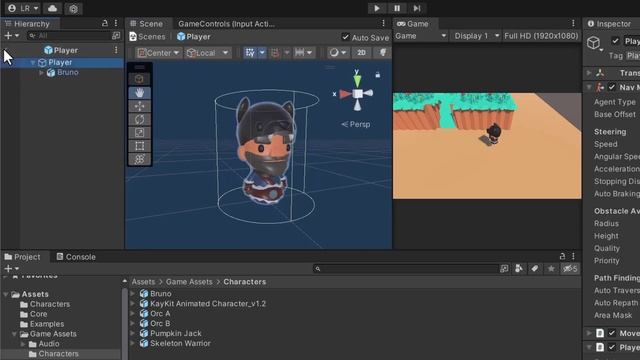This screenshot has height=360, width=640.
Task: Open Unity cloud services icon
Action: click(52, 8)
